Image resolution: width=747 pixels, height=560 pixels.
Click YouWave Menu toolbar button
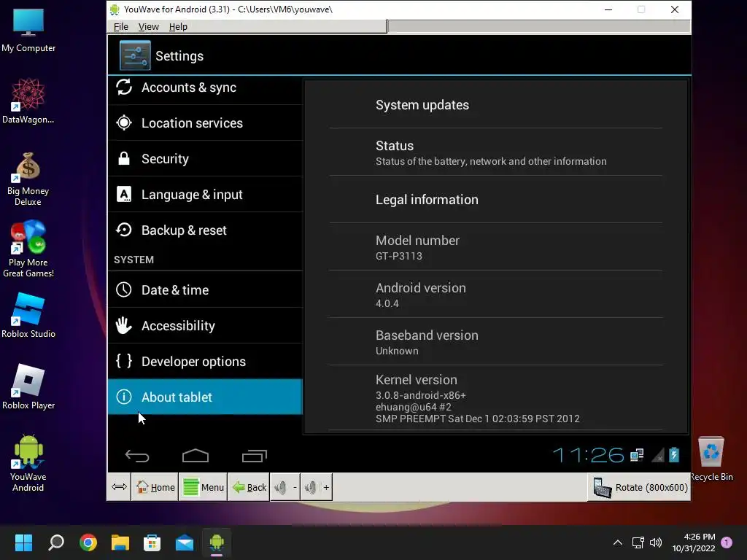[204, 487]
